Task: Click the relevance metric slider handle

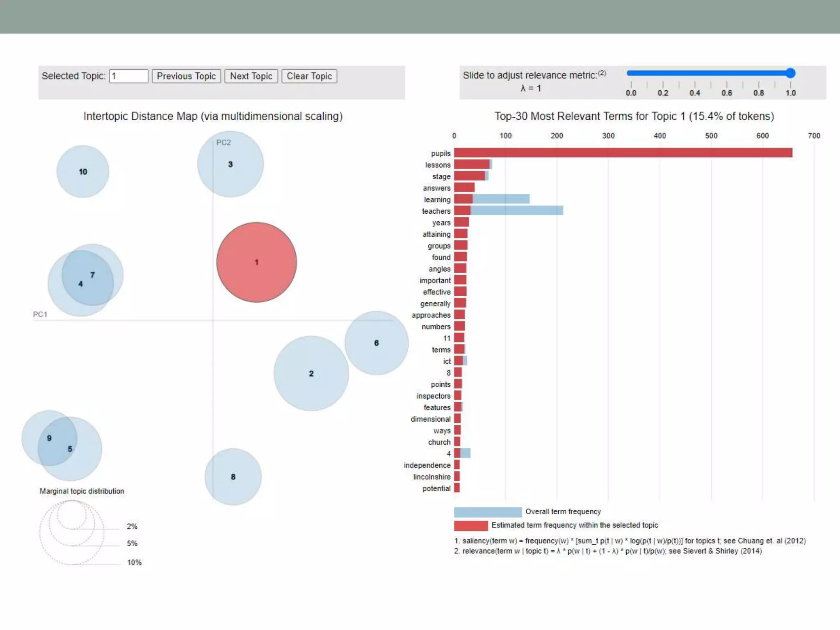Action: click(791, 73)
